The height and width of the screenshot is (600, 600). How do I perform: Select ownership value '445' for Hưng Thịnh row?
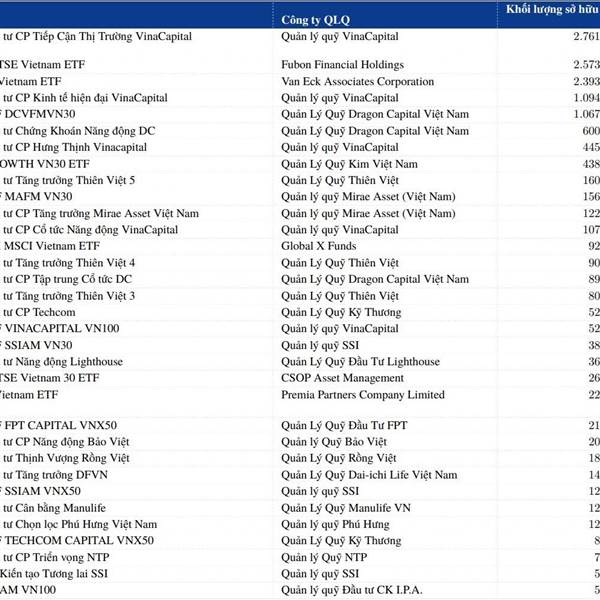point(591,147)
